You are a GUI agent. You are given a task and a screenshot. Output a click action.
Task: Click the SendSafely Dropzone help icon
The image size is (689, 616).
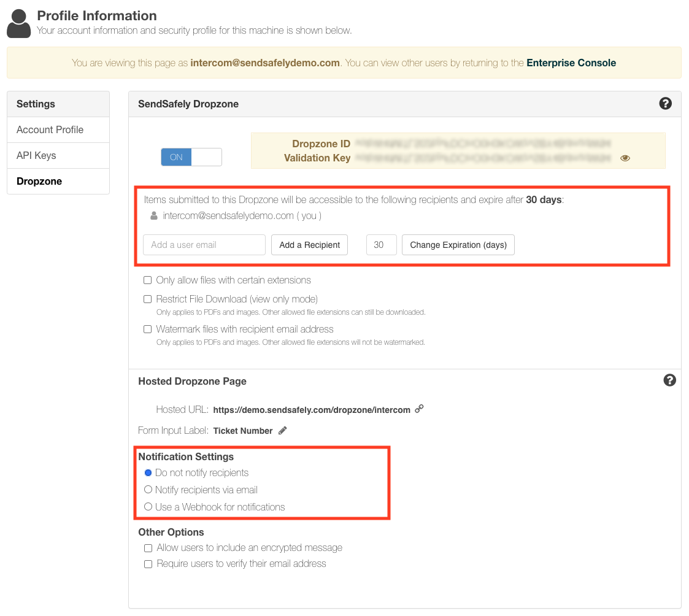665,104
